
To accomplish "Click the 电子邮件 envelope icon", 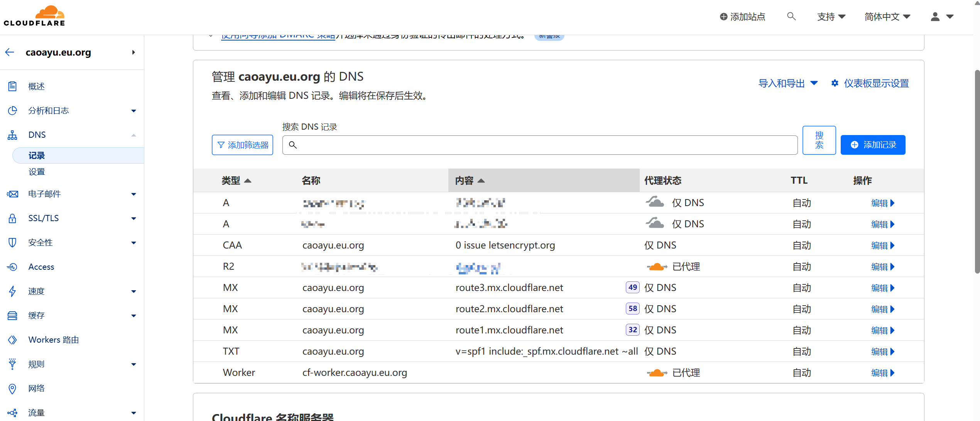I will (x=12, y=194).
